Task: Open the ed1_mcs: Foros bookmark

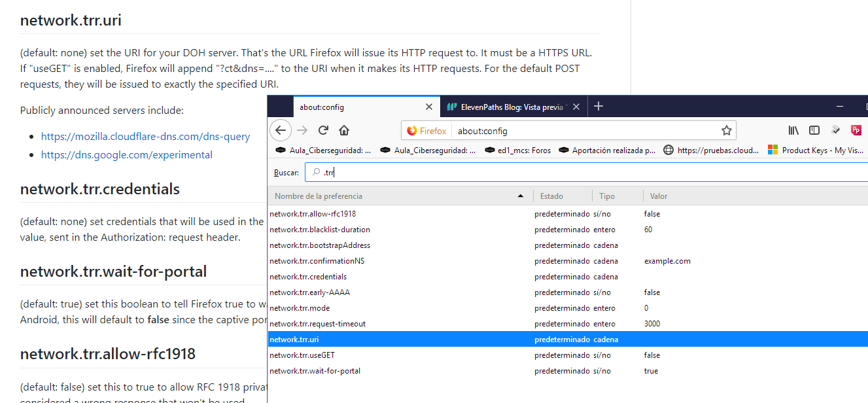Action: [x=517, y=150]
